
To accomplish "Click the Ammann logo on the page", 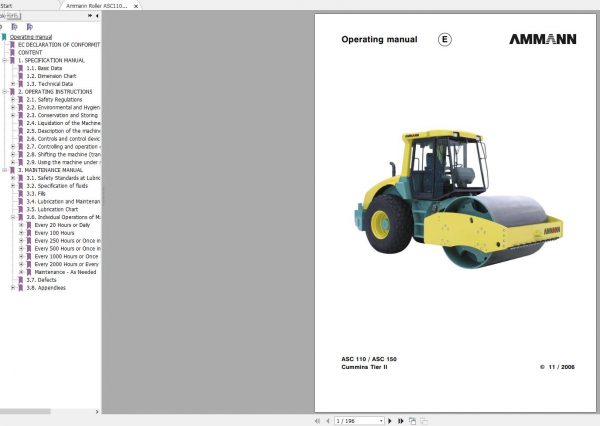I will pyautogui.click(x=543, y=39).
